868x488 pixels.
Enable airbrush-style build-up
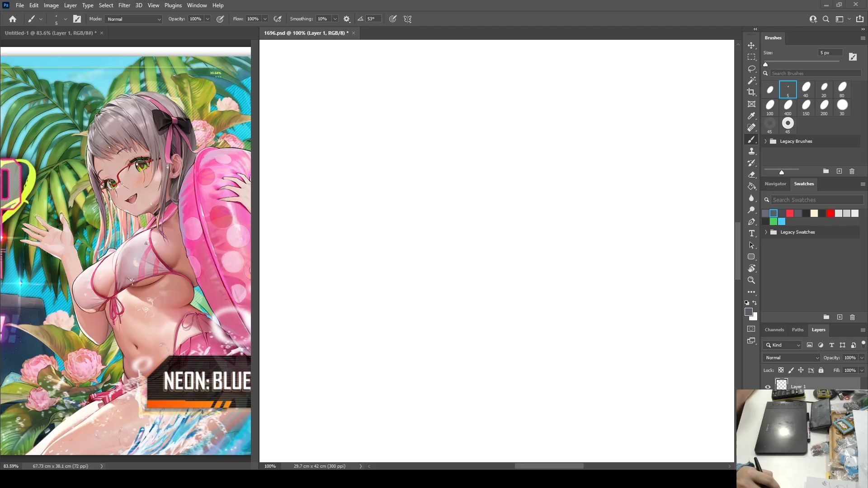[278, 19]
